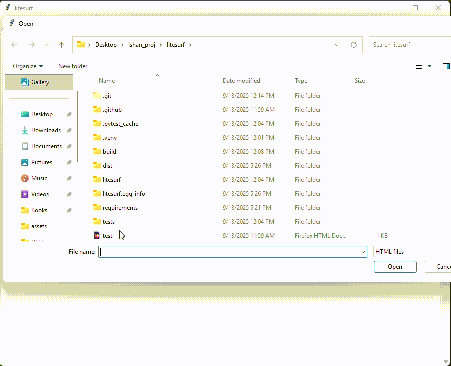
Task: Click the folder icon in address bar
Action: point(81,44)
